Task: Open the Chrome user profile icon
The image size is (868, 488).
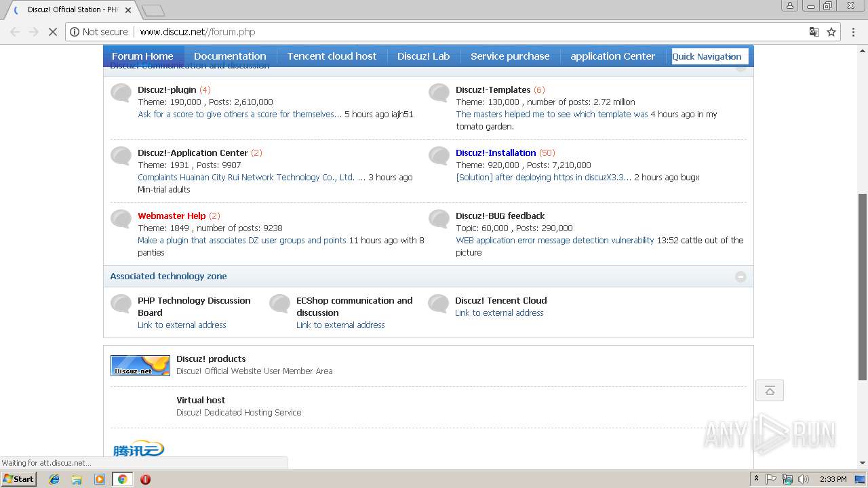Action: click(789, 5)
